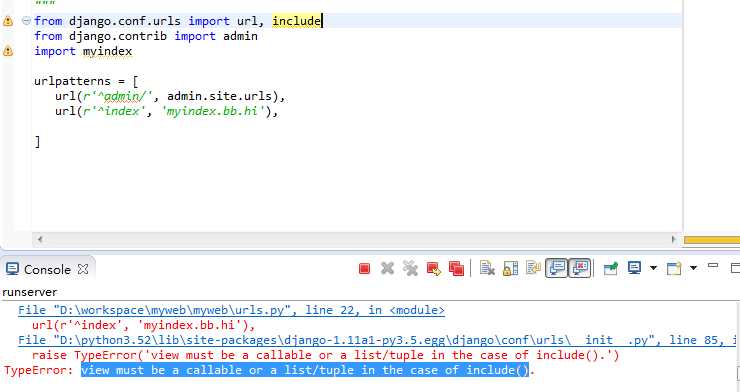Open the Display Selected Console dropdown arrow
This screenshot has height=392, width=740.
(653, 268)
